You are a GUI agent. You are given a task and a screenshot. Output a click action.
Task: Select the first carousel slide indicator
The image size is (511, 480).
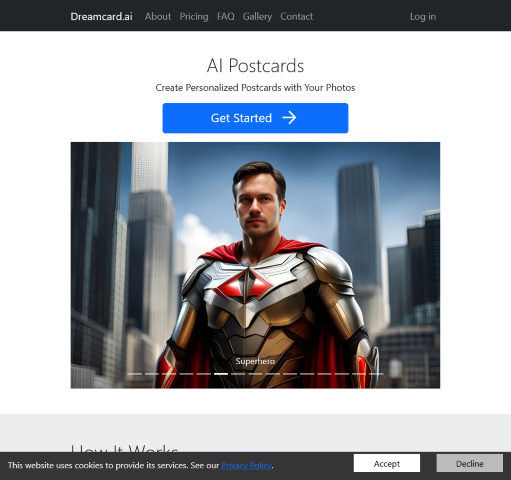coord(135,374)
